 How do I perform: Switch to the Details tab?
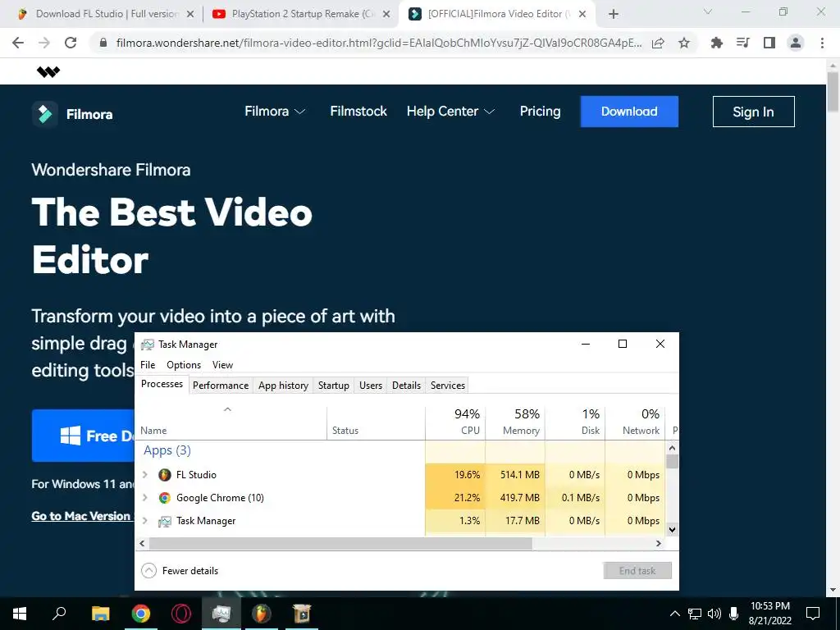(x=406, y=386)
